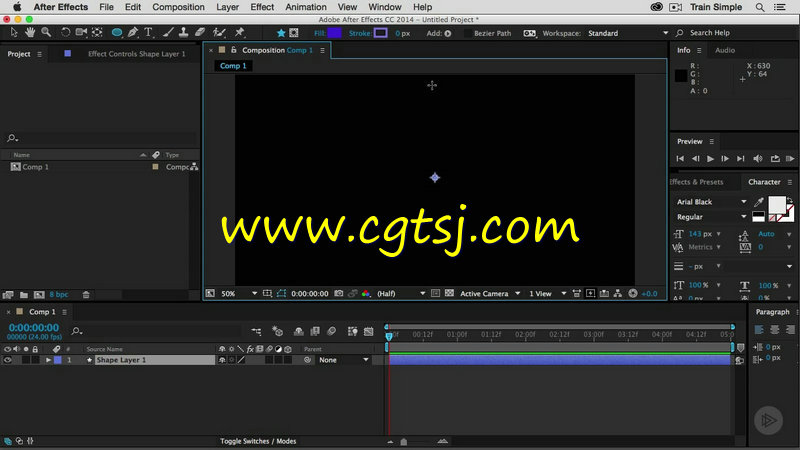Click the Character fill color swatch
The image size is (800, 450).
pyautogui.click(x=777, y=205)
